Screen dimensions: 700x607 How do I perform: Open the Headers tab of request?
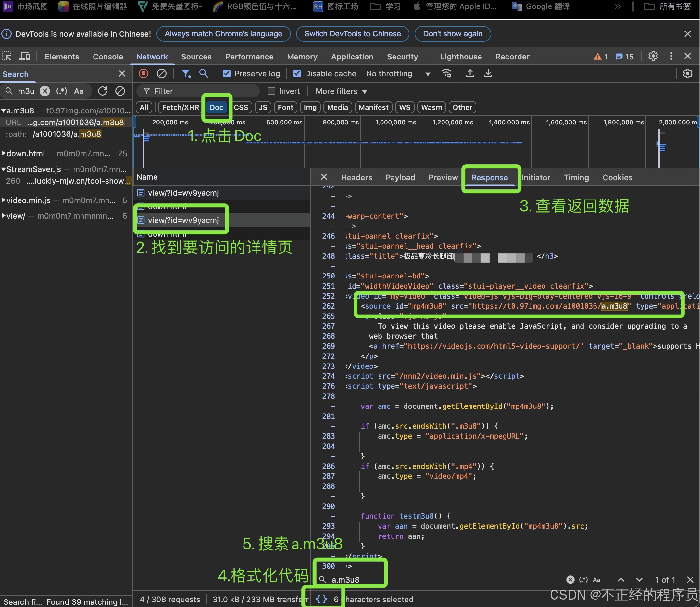click(x=356, y=177)
